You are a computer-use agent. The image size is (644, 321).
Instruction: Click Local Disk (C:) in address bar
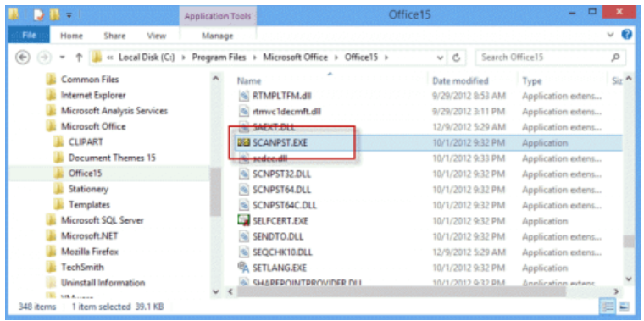(x=147, y=58)
